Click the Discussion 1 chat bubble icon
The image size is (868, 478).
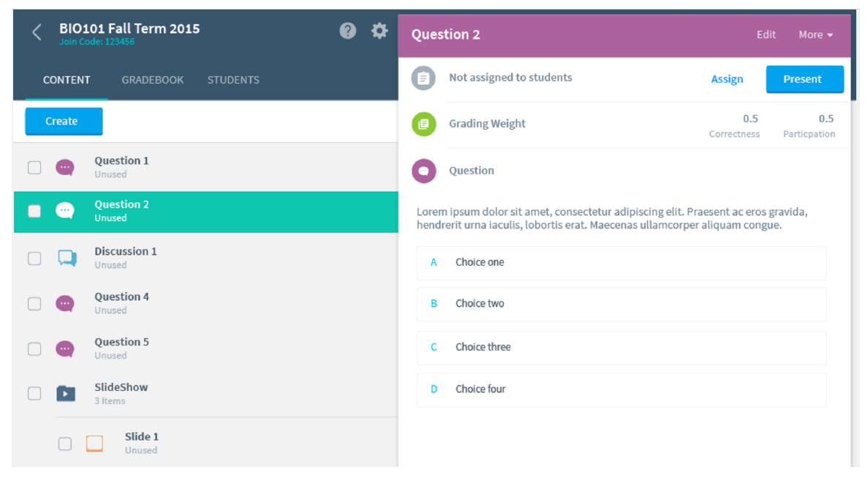pyautogui.click(x=67, y=258)
